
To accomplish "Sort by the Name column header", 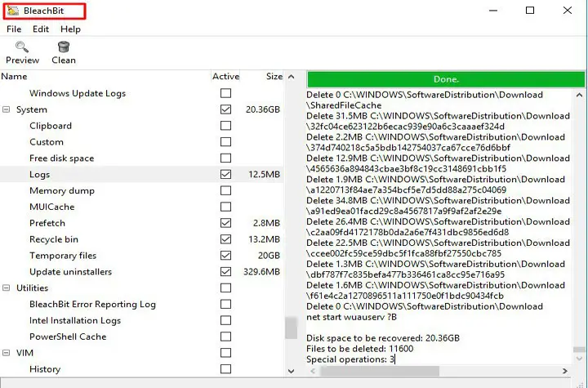I will [105, 77].
